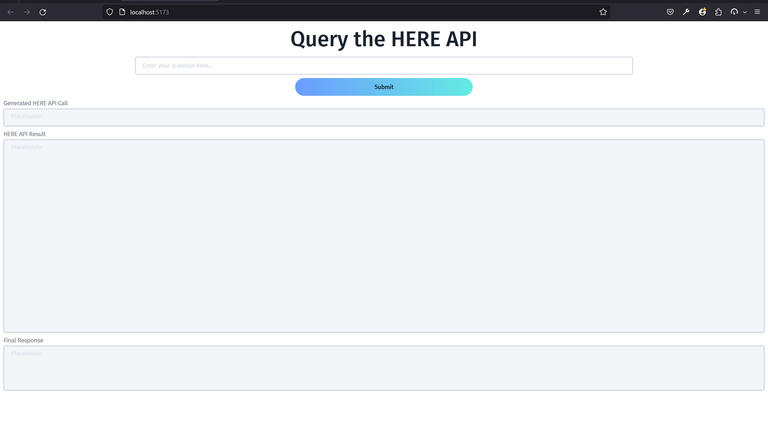Click the page info icon beside localhost
The height and width of the screenshot is (442, 768).
(122, 12)
